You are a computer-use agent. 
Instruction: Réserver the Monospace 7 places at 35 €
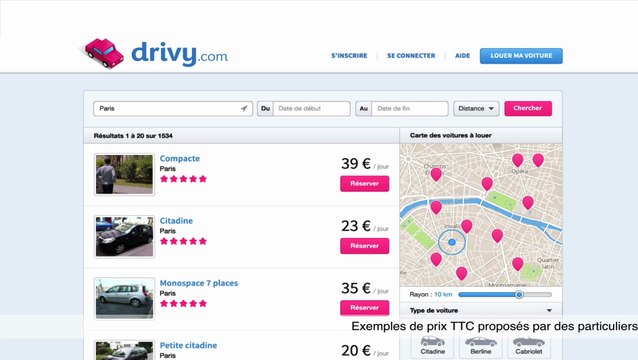coord(365,308)
